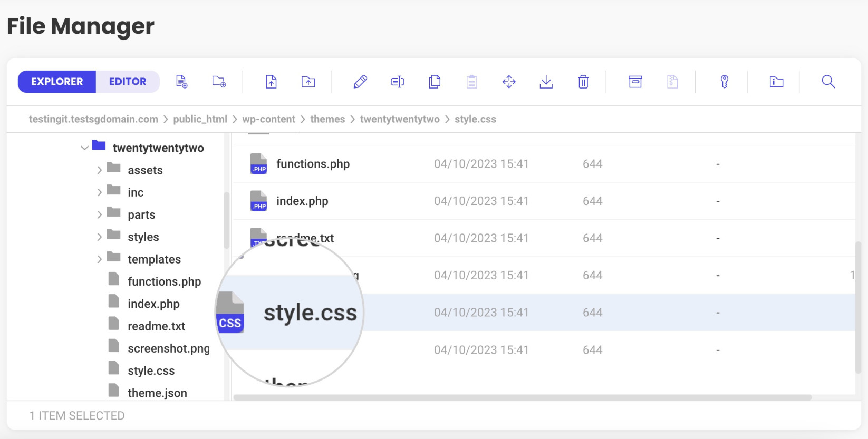Image resolution: width=868 pixels, height=439 pixels.
Task: Select index.php row in file list
Action: pyautogui.click(x=544, y=201)
